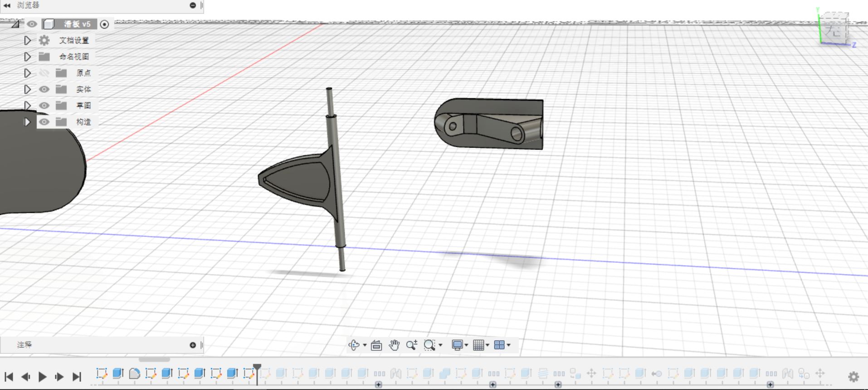The height and width of the screenshot is (390, 868).
Task: Click the 原点 folder icon
Action: coord(61,73)
